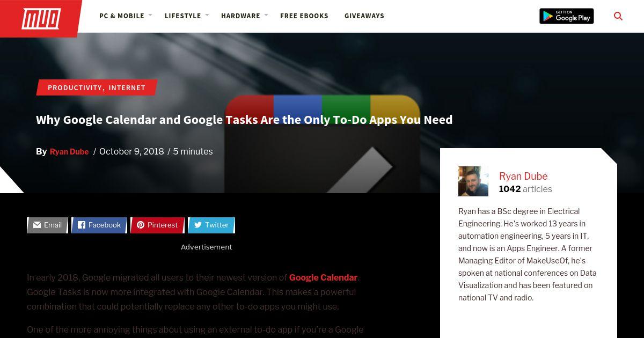Click the Pinterest logo icon
This screenshot has height=338, width=644.
[x=141, y=225]
